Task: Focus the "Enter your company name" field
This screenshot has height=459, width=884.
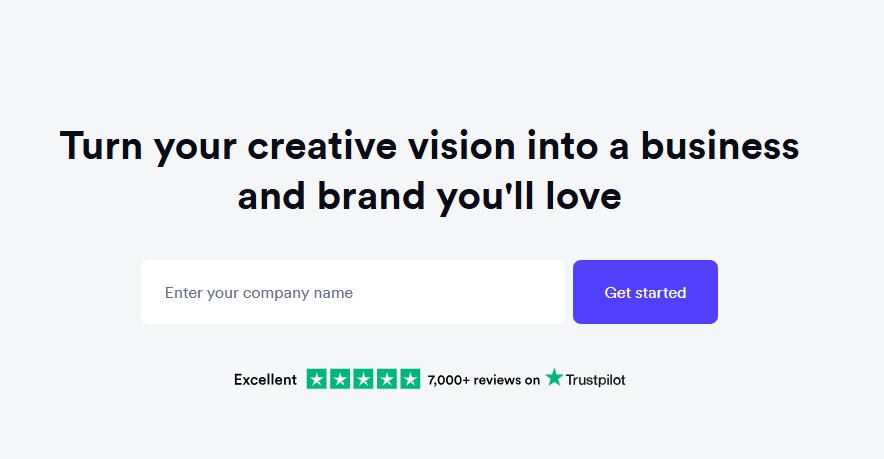Action: (352, 293)
